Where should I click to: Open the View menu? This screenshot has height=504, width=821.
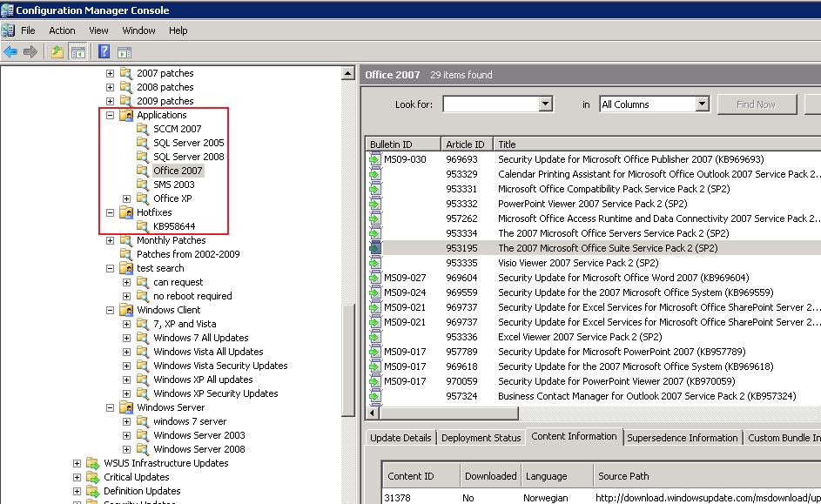click(x=98, y=30)
